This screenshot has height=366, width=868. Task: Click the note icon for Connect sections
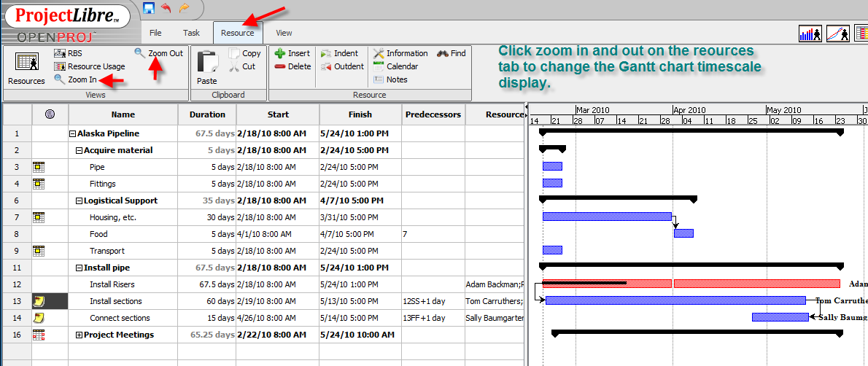click(38, 318)
